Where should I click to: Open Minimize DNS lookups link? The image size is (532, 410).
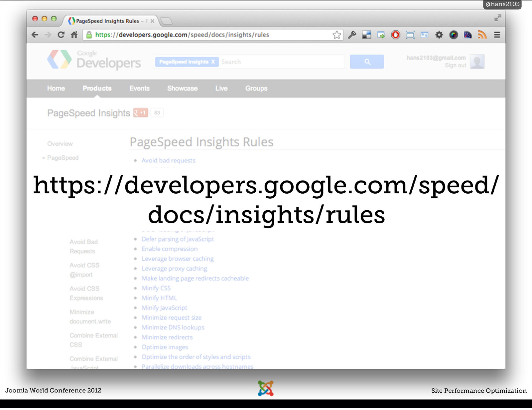tap(173, 327)
